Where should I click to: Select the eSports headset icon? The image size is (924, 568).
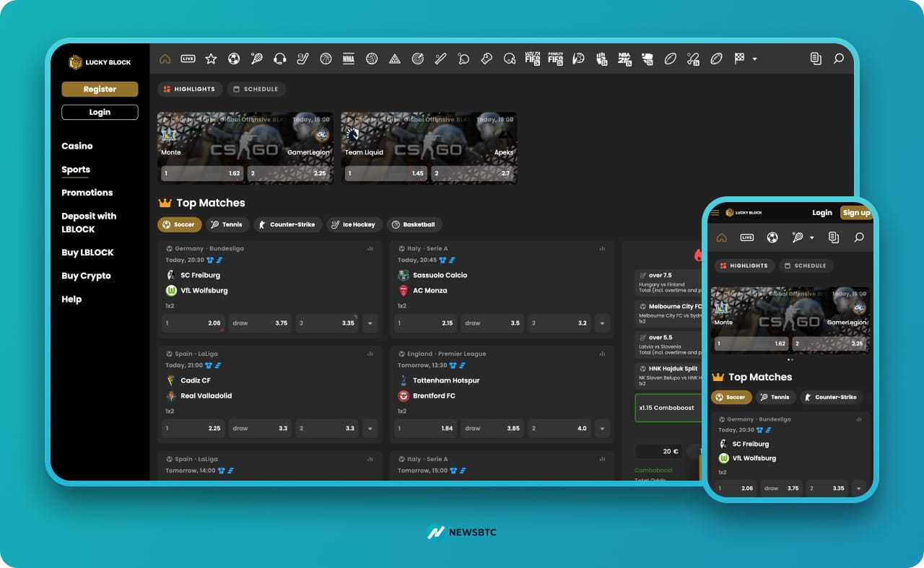280,58
